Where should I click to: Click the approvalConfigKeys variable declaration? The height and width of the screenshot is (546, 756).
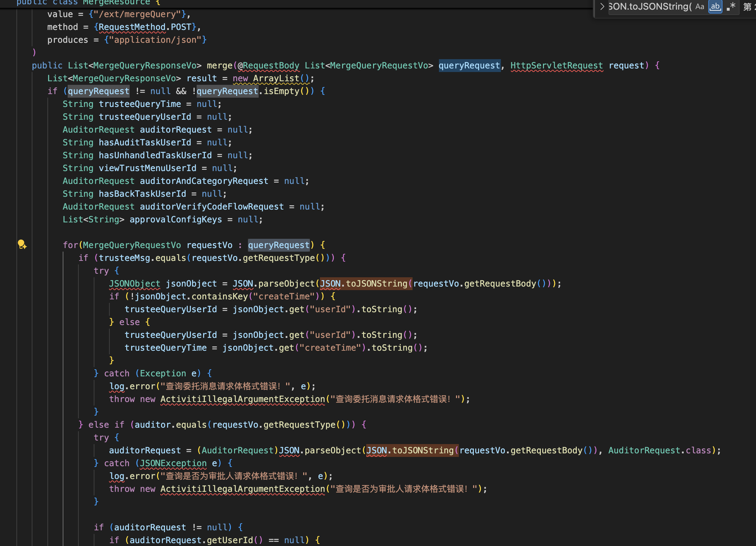pyautogui.click(x=176, y=220)
